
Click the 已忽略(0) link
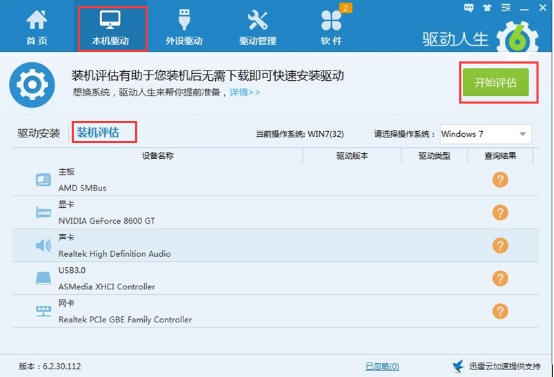pos(382,366)
